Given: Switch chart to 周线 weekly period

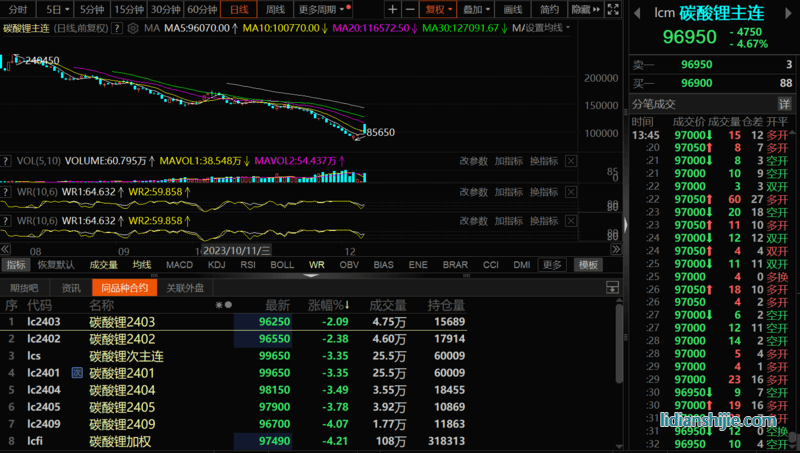Looking at the screenshot, I should [275, 9].
